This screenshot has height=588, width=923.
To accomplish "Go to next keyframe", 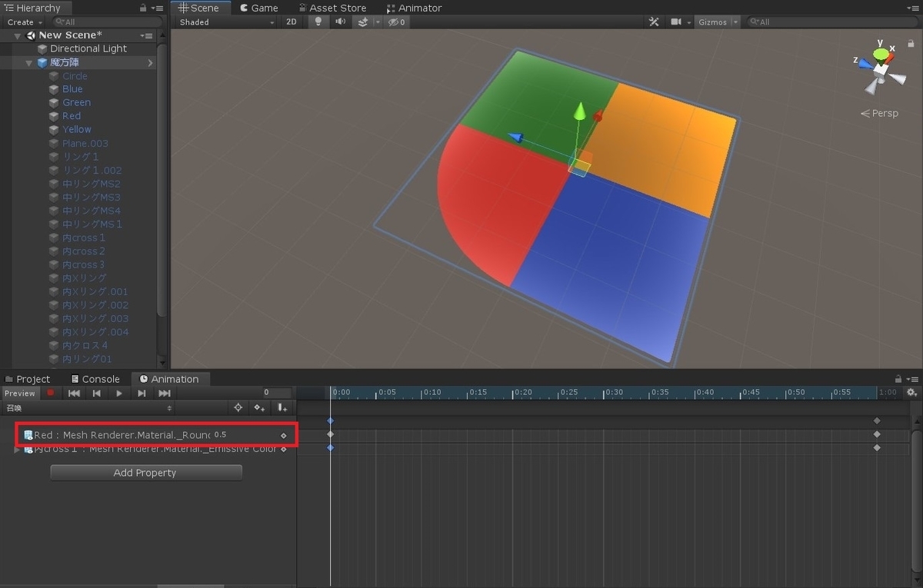I will (x=142, y=393).
